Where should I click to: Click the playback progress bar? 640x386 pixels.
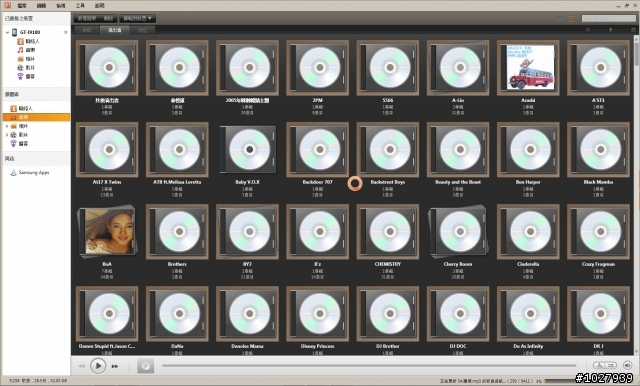click(369, 366)
